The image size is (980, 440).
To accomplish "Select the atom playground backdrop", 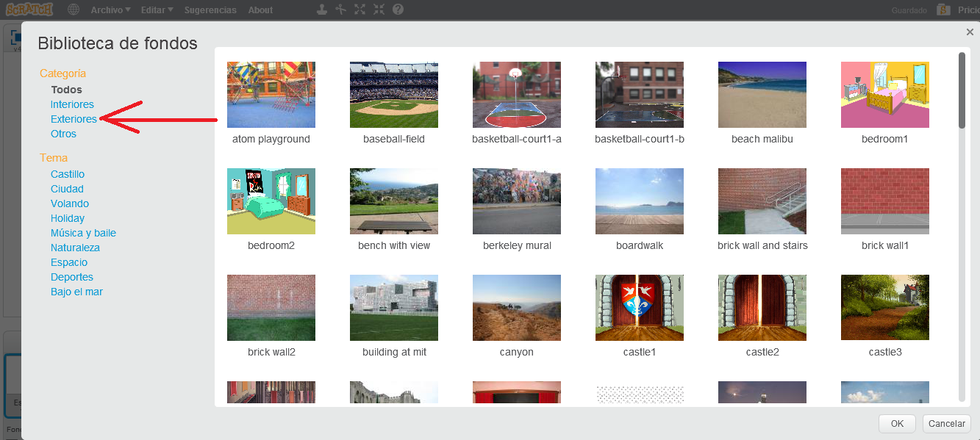I will tap(271, 95).
